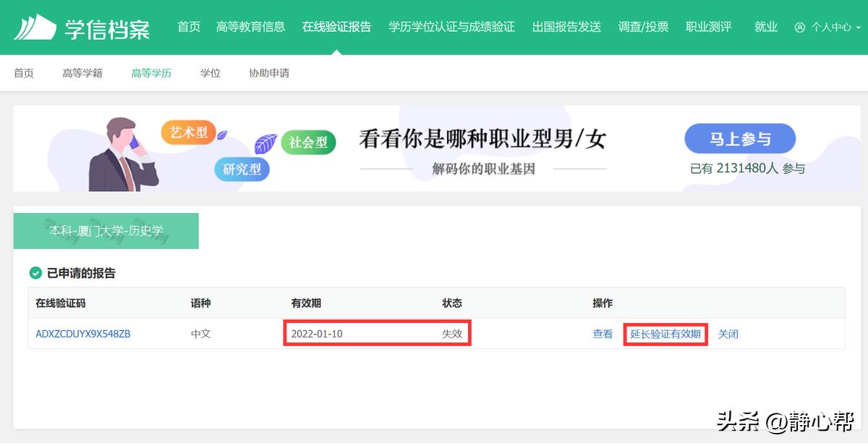Open the 高等教育信息 menu

tap(250, 27)
